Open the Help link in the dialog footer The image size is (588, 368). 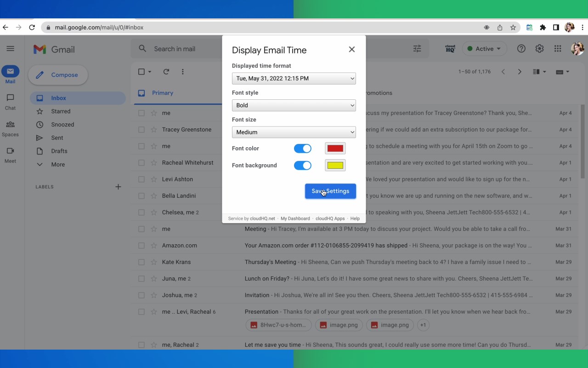point(355,219)
